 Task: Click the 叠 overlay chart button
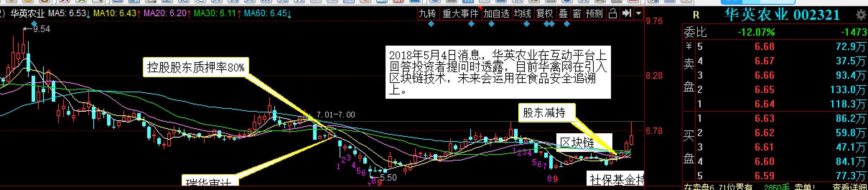coord(563,14)
